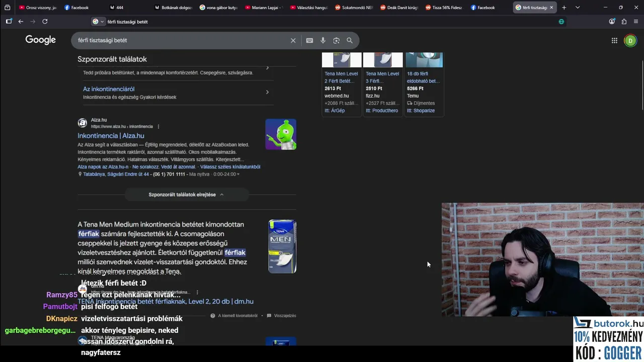Open 'Inkontinencia | Alza.hu' result

click(x=111, y=136)
